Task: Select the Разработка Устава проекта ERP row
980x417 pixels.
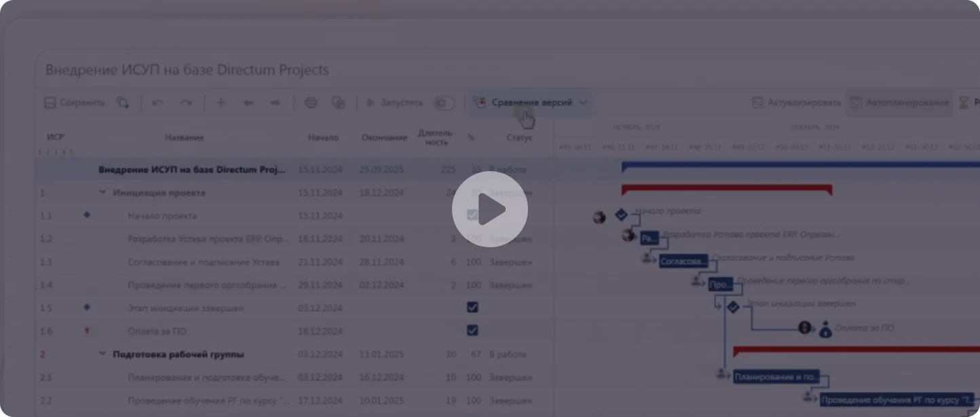Action: coord(294,239)
